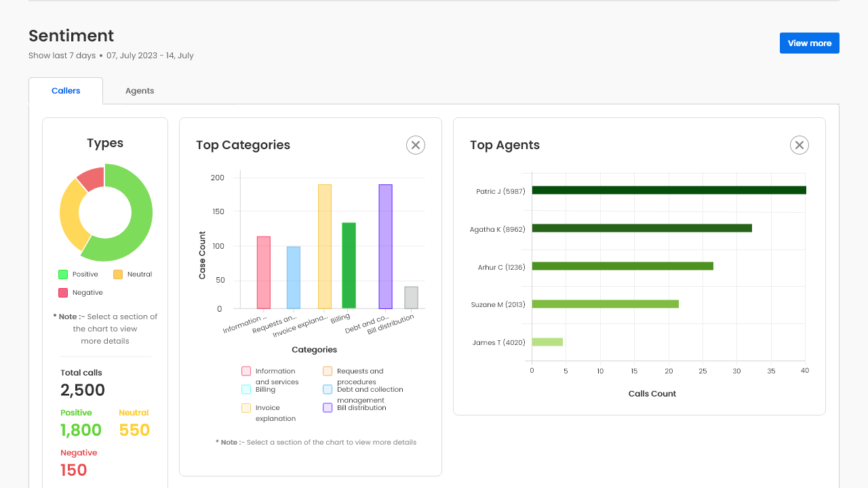This screenshot has height=488, width=868.
Task: Toggle the Negative legend swatch
Action: pyautogui.click(x=63, y=293)
